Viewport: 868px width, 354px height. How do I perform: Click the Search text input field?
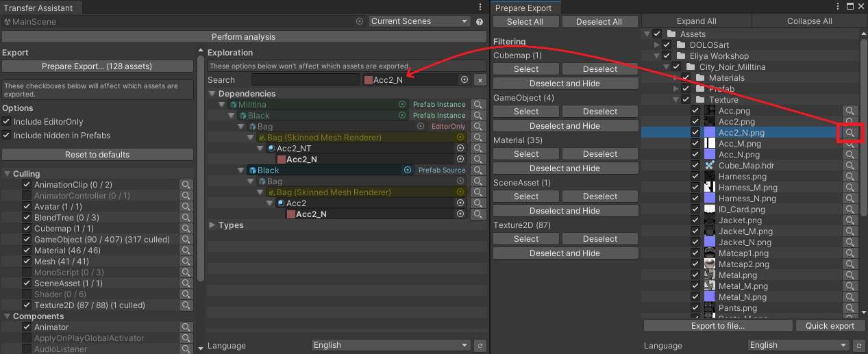305,80
